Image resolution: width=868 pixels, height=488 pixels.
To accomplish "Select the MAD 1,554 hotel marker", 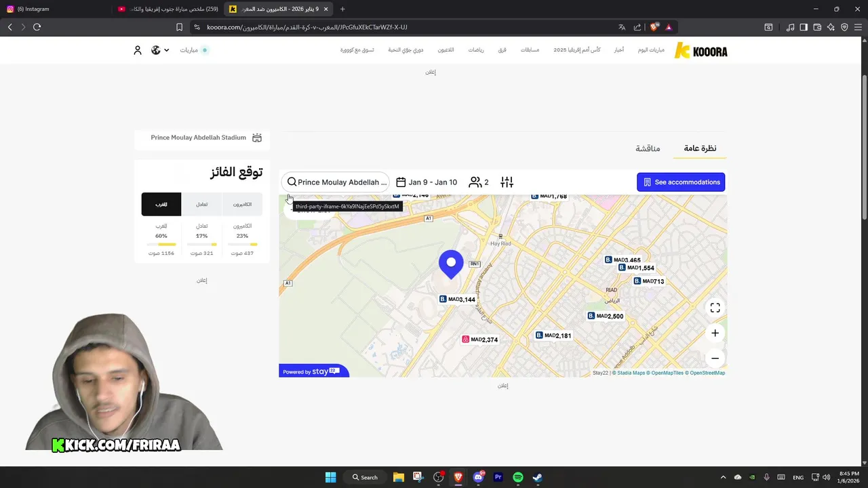I will pyautogui.click(x=637, y=268).
